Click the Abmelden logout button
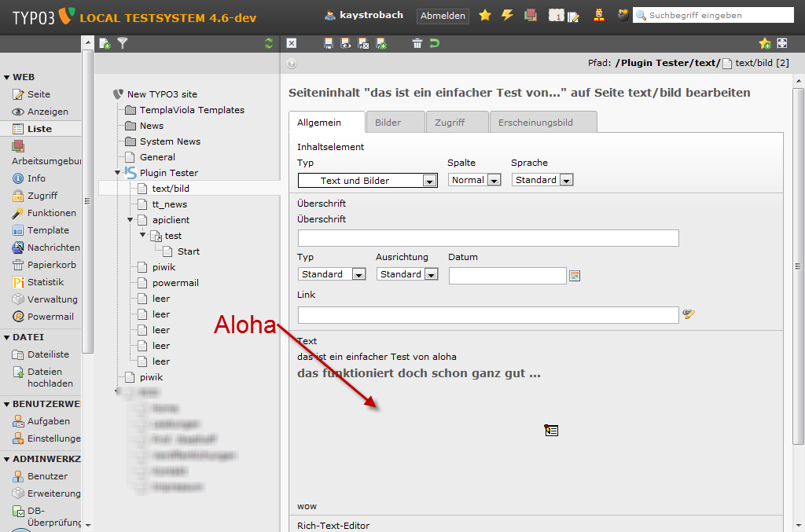This screenshot has width=805, height=532. 443,16
